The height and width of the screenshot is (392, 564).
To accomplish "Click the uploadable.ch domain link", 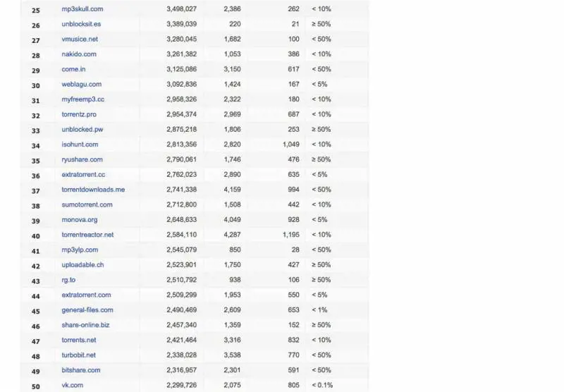I will click(x=82, y=265).
